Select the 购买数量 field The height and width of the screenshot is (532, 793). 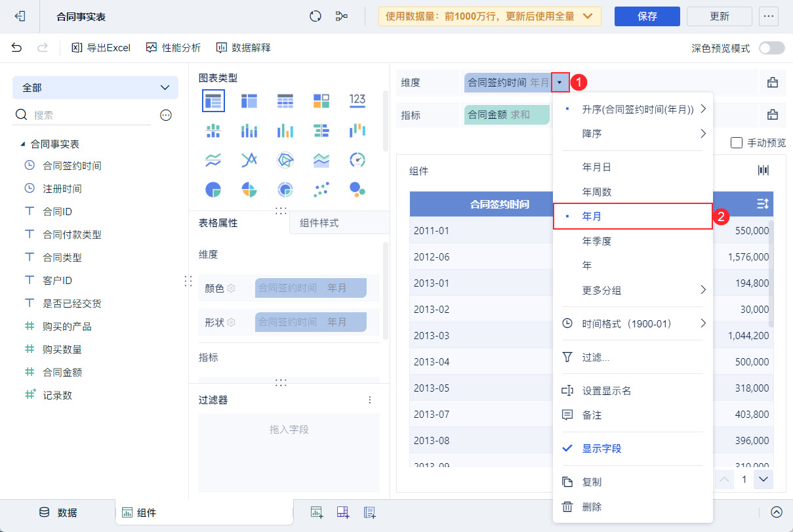pos(62,350)
